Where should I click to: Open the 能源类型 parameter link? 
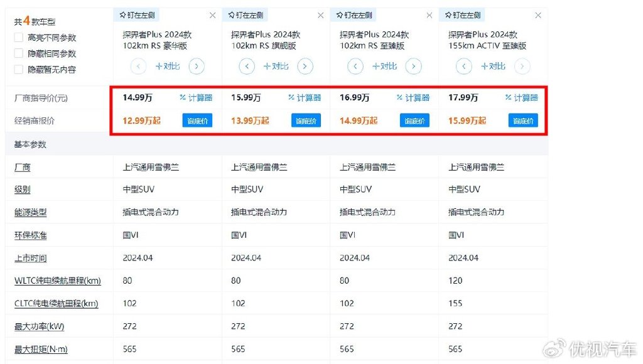(30, 212)
